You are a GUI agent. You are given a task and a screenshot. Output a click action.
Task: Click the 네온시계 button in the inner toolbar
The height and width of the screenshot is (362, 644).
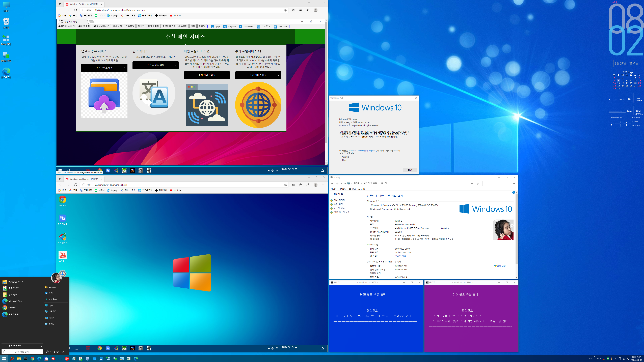(117, 26)
